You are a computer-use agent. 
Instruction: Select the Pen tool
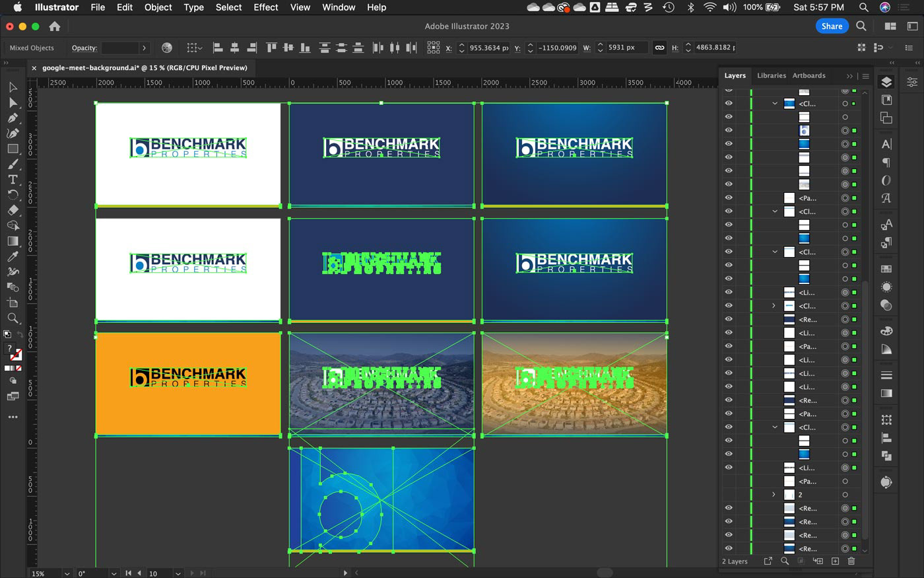point(13,118)
